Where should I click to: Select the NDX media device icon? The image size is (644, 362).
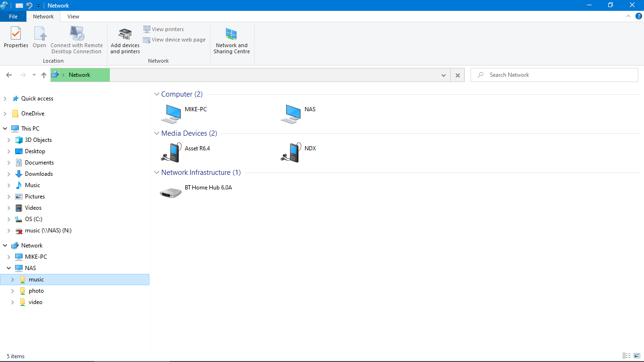pos(290,152)
